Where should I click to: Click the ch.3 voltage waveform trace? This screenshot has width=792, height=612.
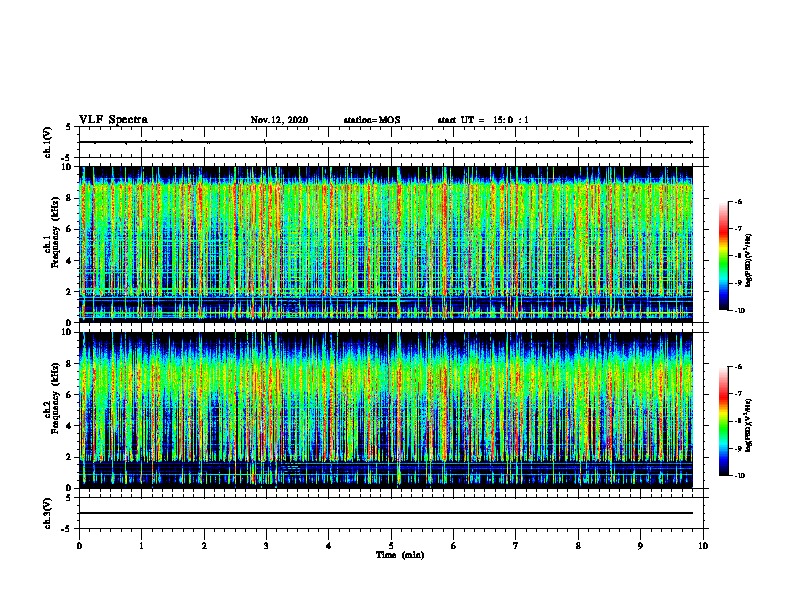point(386,513)
